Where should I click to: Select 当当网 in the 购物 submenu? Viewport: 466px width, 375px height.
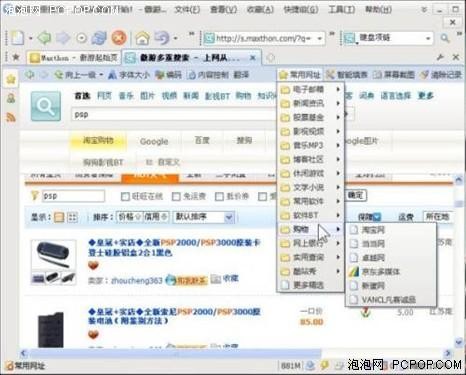391,244
